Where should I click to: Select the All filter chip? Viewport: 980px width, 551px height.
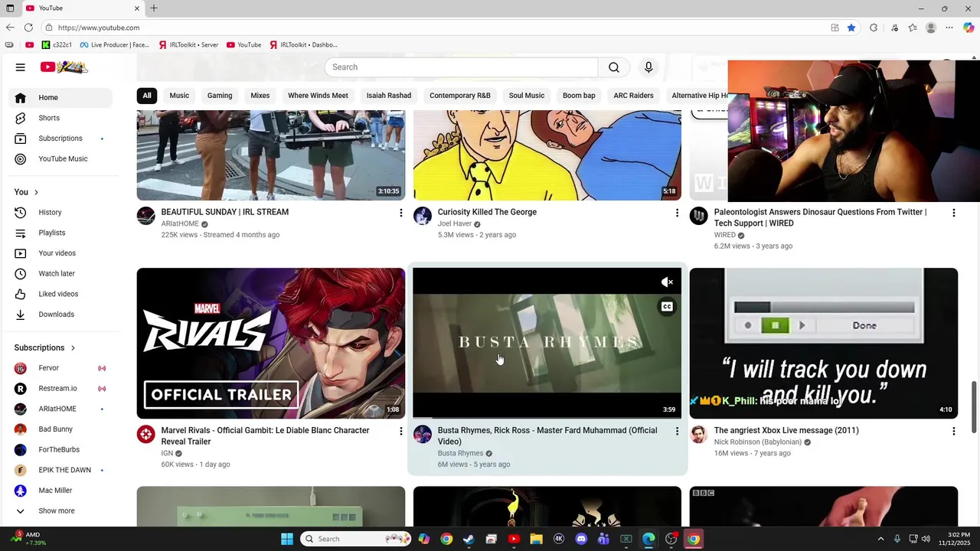coord(147,96)
